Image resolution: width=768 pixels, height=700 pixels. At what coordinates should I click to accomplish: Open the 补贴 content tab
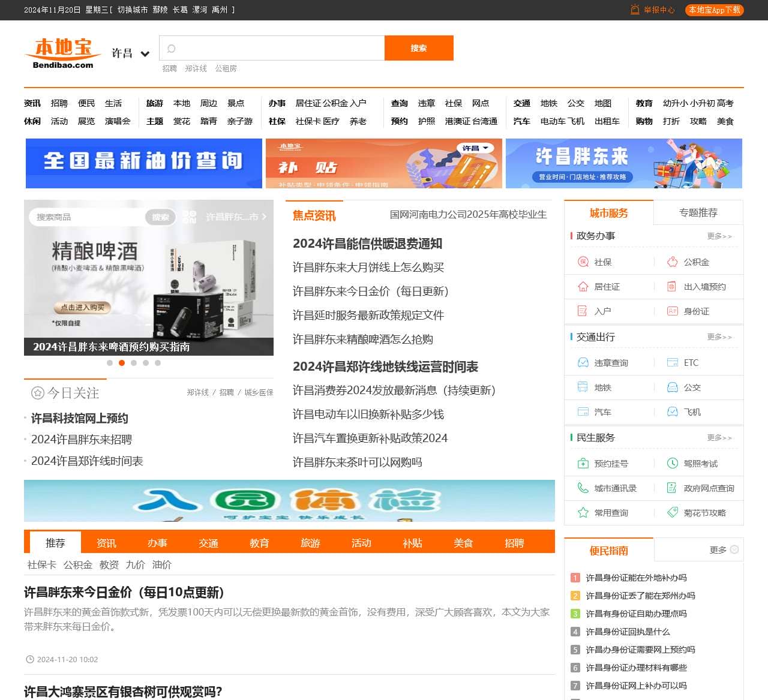pos(412,543)
